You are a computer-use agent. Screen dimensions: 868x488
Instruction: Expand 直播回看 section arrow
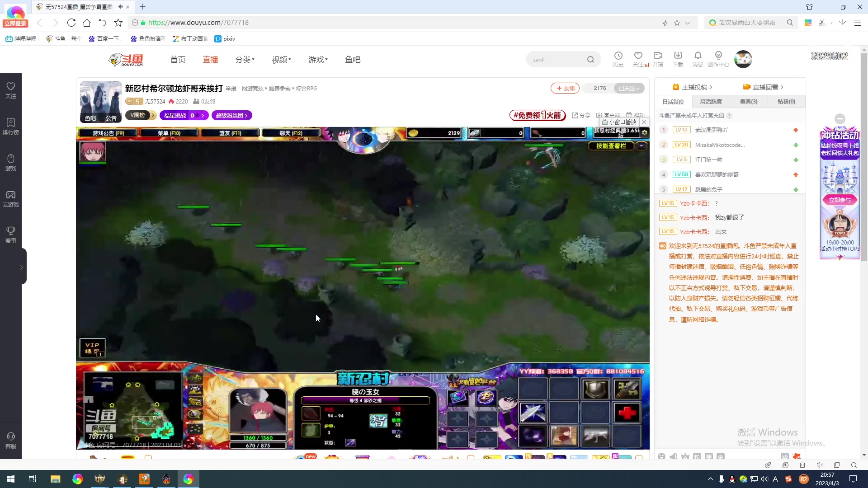782,87
